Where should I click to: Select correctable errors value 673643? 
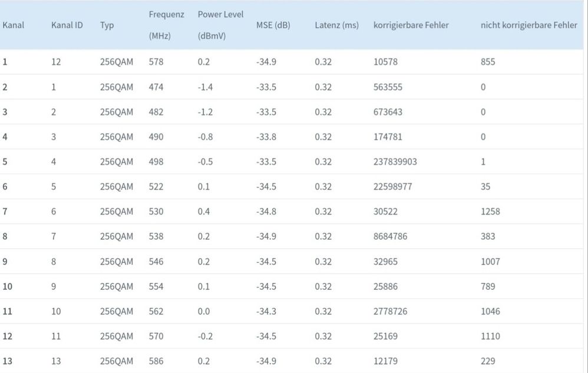388,112
